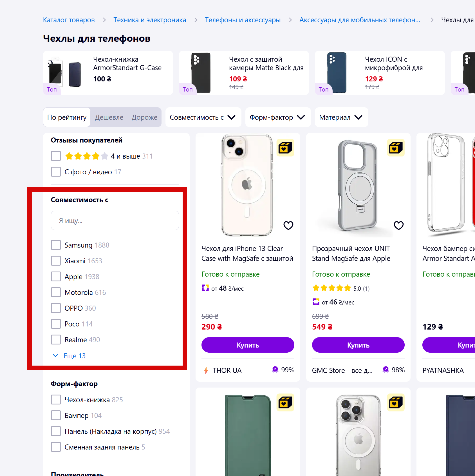Open the Форм-фактор dropdown filter
Screen dimensions: 475x476
278,117
